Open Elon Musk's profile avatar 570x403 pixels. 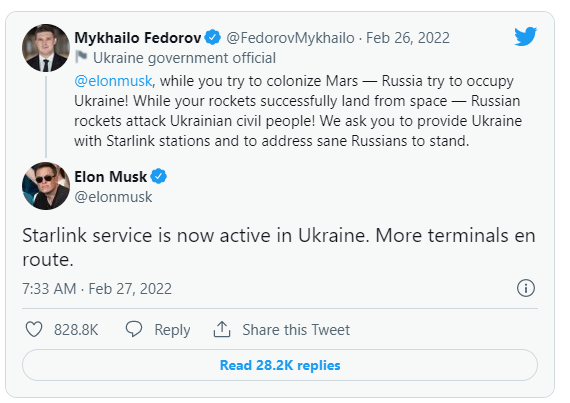coord(46,186)
